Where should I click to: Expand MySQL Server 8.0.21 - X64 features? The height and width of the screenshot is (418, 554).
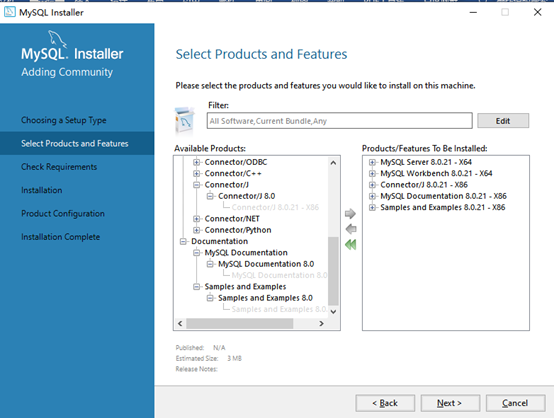[372, 162]
